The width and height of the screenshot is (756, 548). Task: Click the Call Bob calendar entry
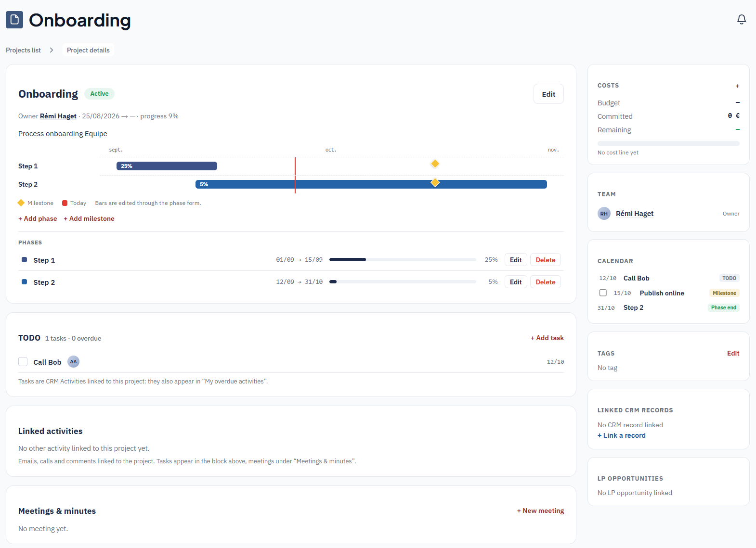click(x=636, y=278)
